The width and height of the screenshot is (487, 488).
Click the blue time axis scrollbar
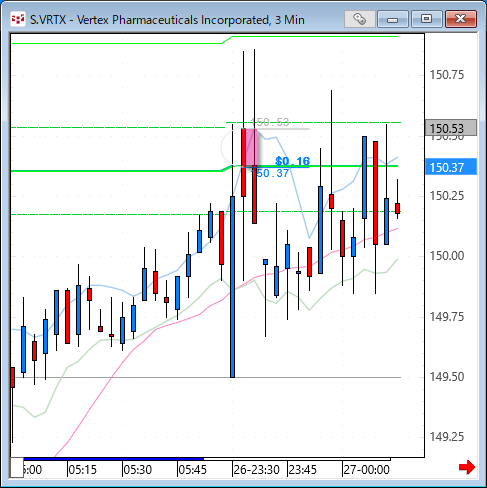113,459
